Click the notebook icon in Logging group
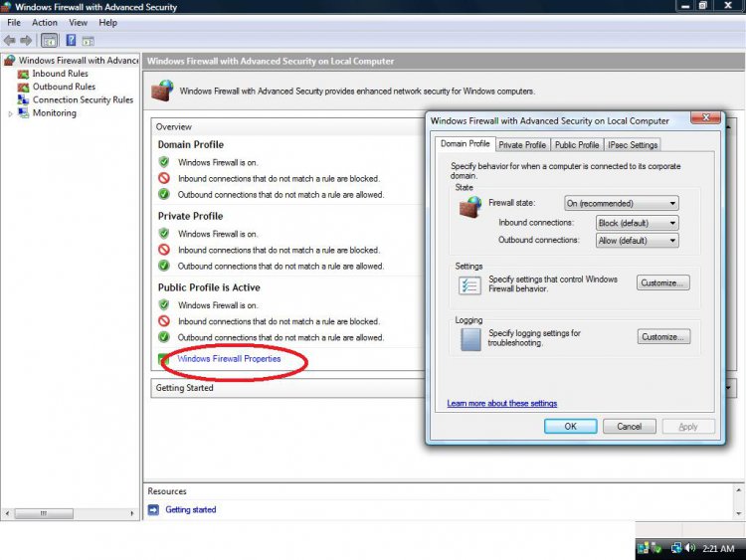 (x=470, y=340)
